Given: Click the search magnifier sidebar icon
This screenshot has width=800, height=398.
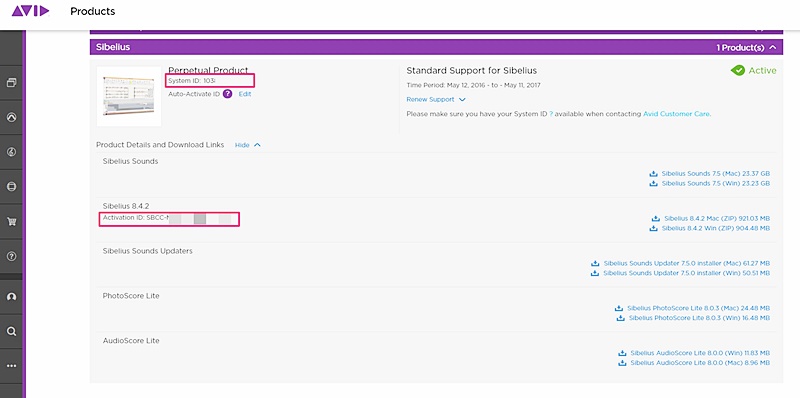Looking at the screenshot, I should tap(11, 331).
